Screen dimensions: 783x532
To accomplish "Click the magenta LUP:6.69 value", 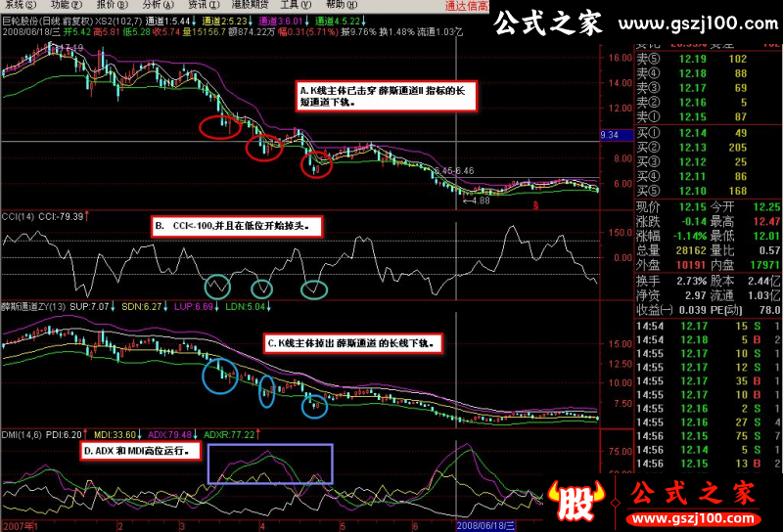I will 194,306.
